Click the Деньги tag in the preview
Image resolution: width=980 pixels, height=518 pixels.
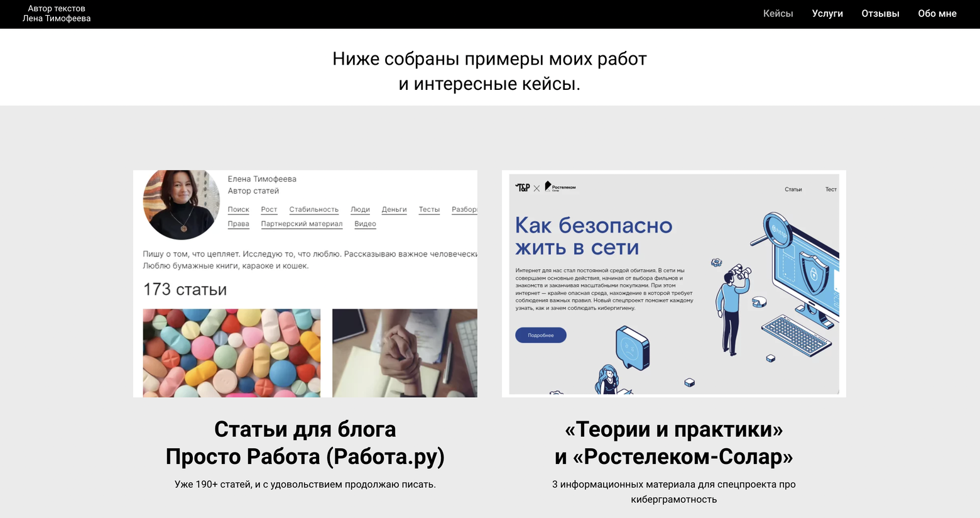[x=394, y=209]
